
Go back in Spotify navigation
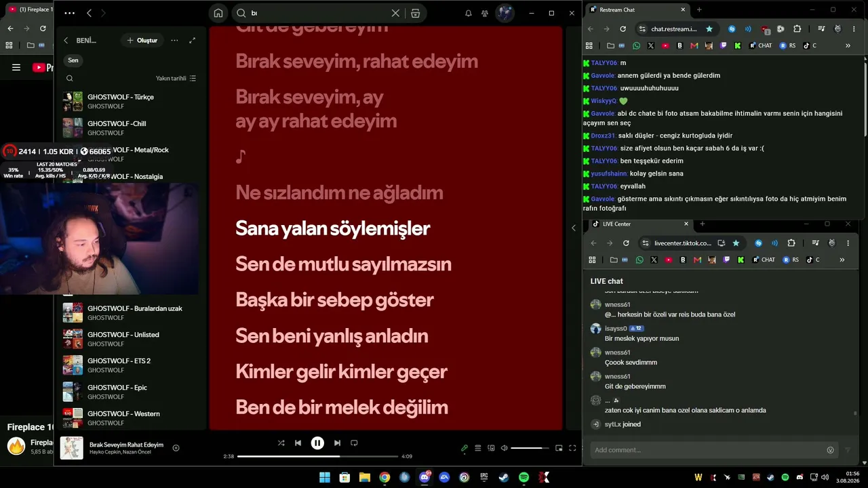[89, 13]
